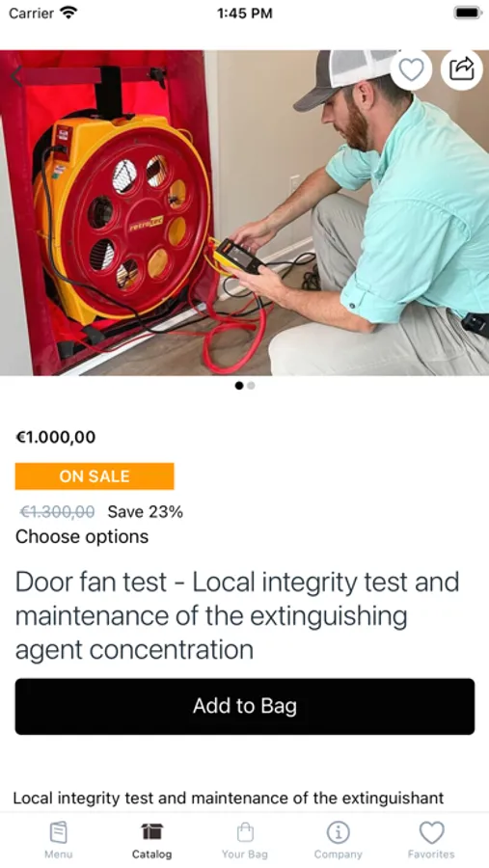Switch to the second image page dot
Image resolution: width=489 pixels, height=868 pixels.
251,385
